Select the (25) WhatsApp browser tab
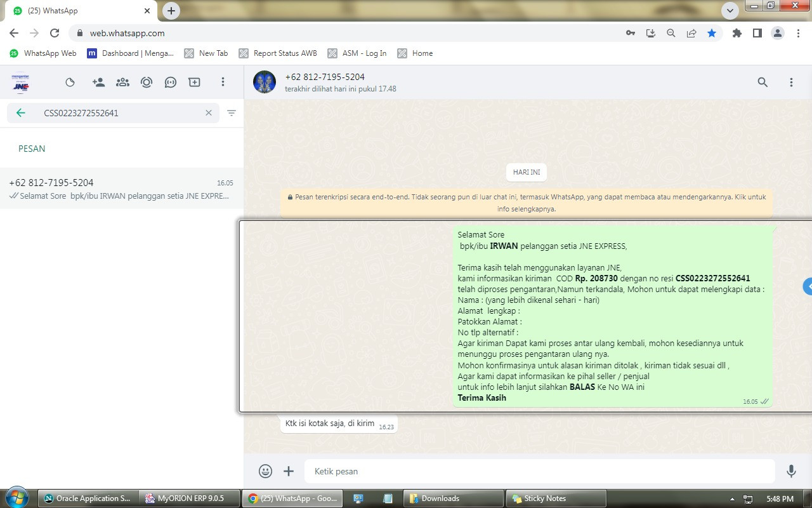The image size is (812, 508). [x=82, y=11]
